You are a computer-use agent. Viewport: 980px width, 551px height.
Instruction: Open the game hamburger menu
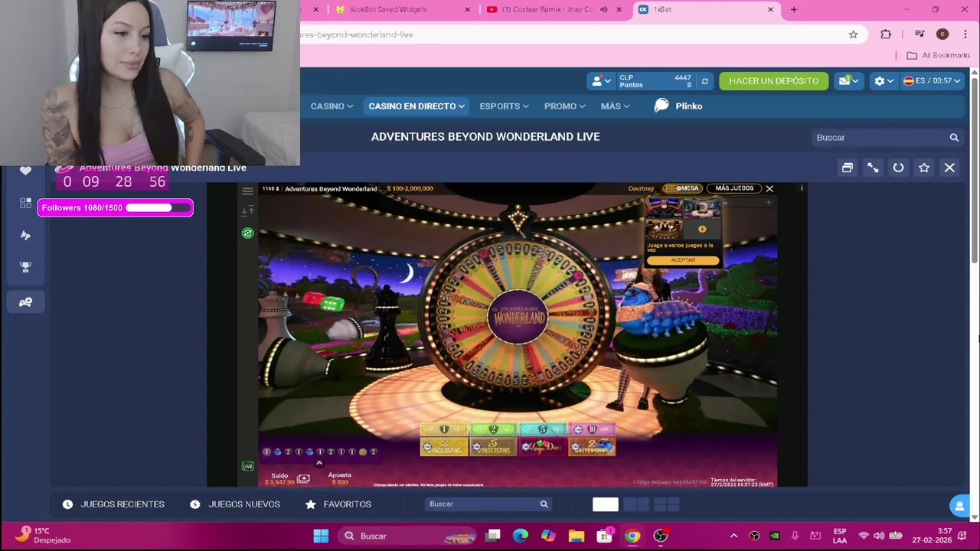click(x=247, y=191)
